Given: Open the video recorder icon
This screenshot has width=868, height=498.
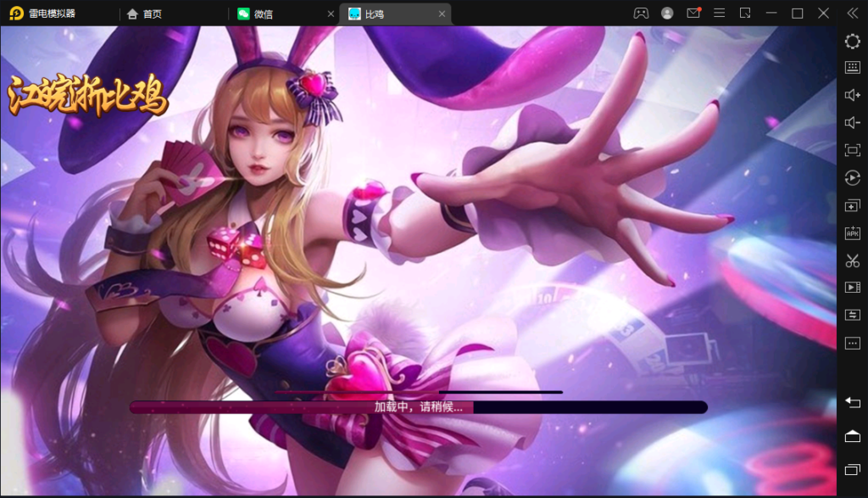Looking at the screenshot, I should (852, 288).
